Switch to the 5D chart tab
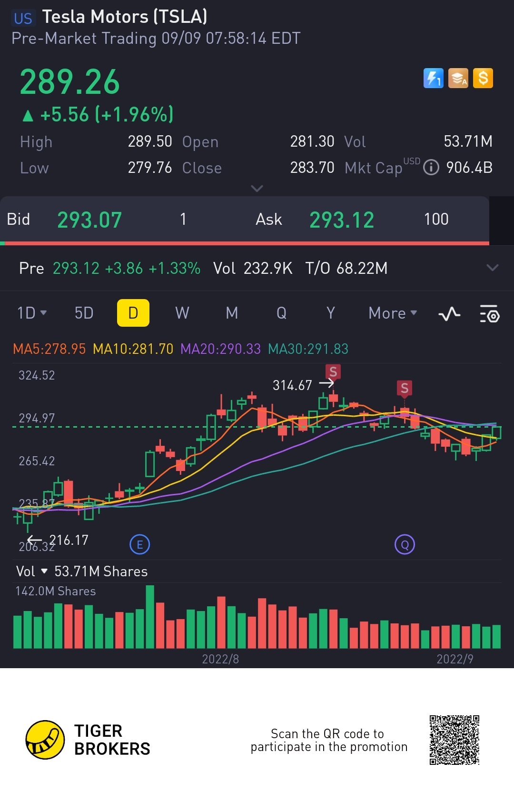Image resolution: width=514 pixels, height=812 pixels. coord(84,313)
